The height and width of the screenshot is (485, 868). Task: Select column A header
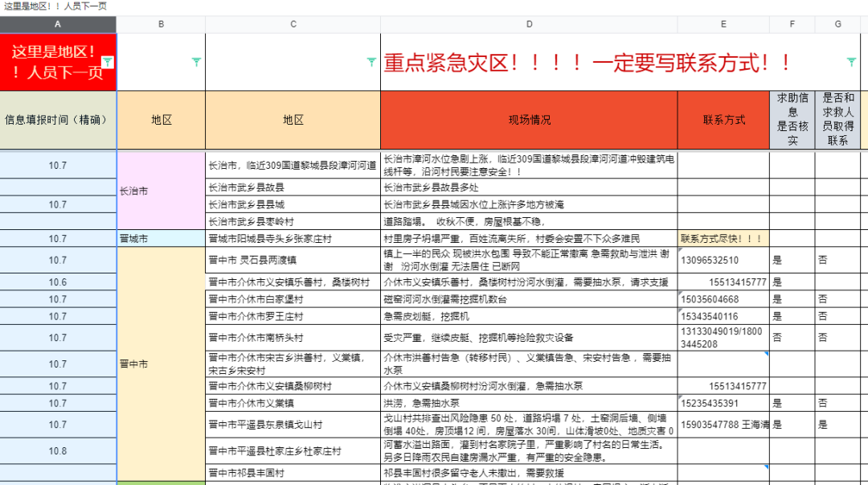coord(58,24)
